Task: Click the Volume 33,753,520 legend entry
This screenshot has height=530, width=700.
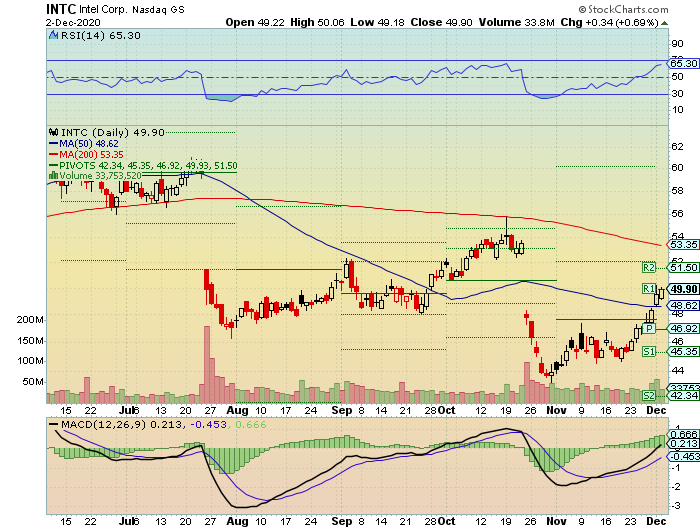Action: [x=100, y=175]
